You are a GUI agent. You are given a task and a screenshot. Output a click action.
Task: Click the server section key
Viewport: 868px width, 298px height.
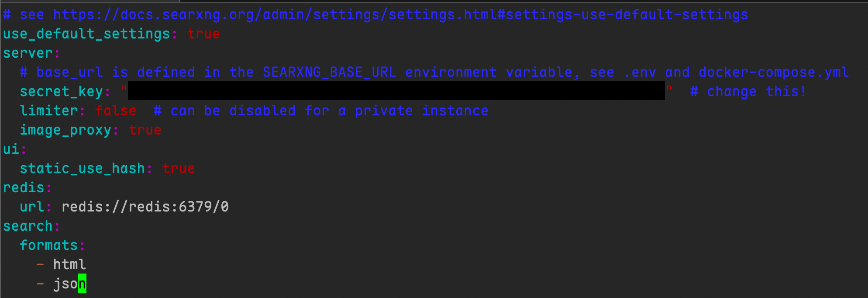click(28, 53)
